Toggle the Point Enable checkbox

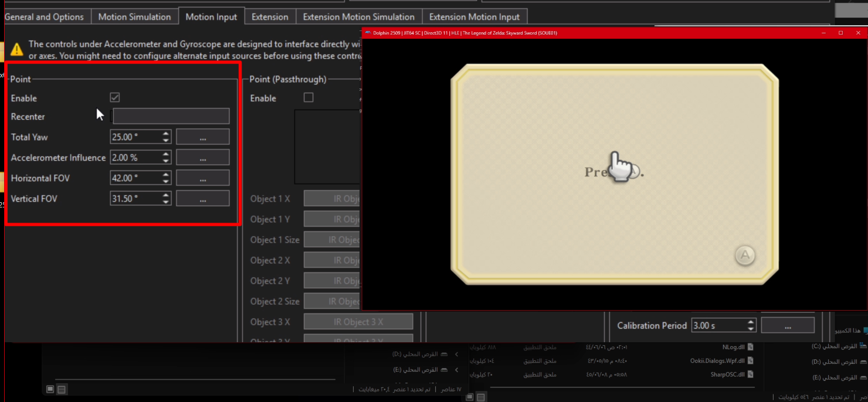coord(115,97)
